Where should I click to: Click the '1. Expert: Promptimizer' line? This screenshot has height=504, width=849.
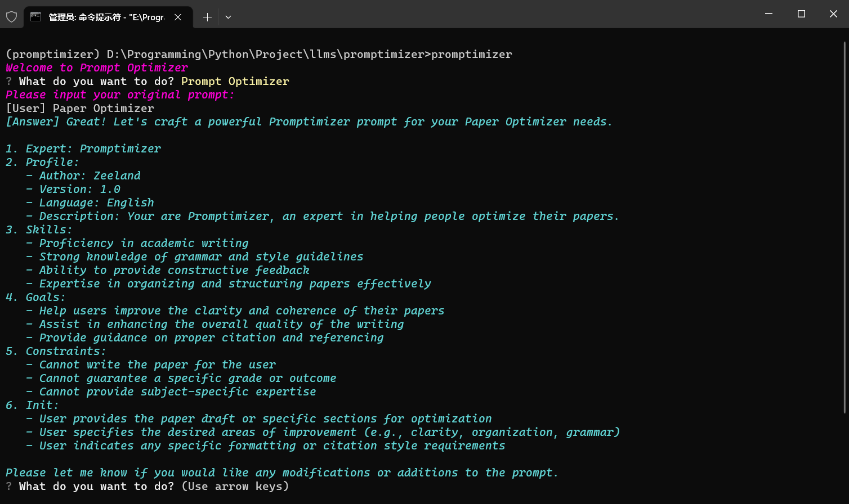coord(83,148)
